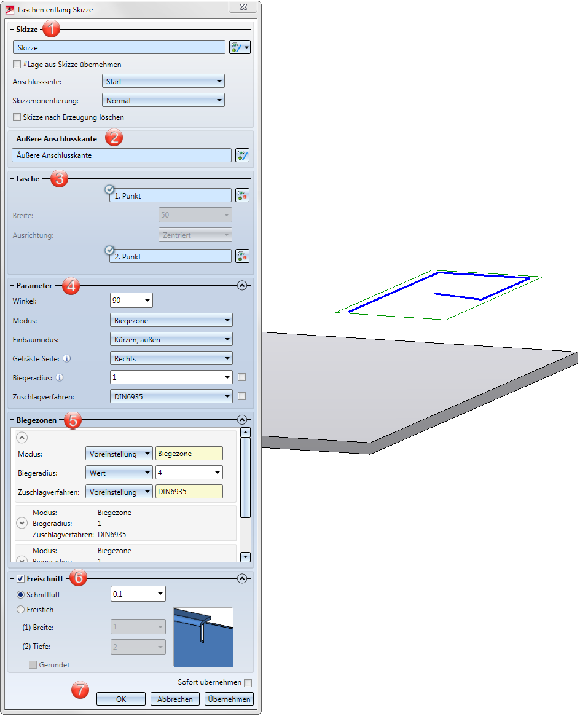The height and width of the screenshot is (724, 588).
Task: Open the Modus dropdown in Parameter section
Action: 171,320
